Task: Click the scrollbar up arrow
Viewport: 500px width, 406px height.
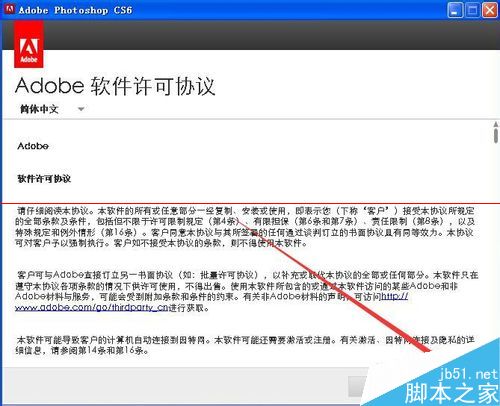Action: tap(496, 124)
